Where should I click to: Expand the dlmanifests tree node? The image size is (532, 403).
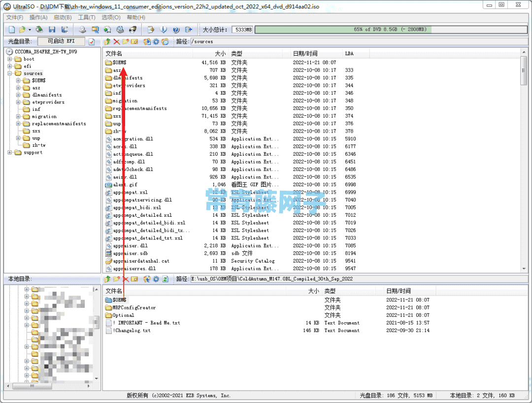coord(18,95)
